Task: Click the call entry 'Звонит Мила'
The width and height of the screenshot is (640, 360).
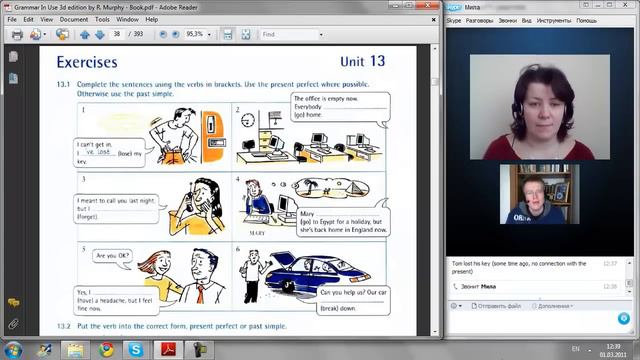Action: point(475,287)
